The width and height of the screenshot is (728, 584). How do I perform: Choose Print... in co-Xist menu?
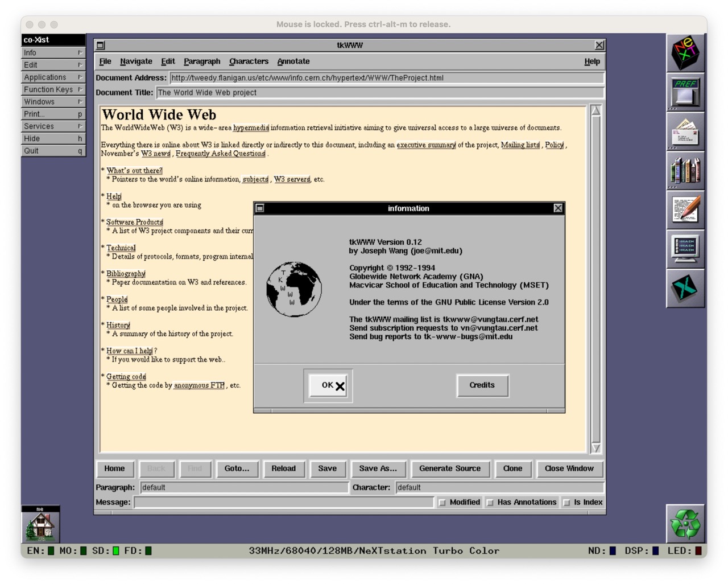pos(53,114)
